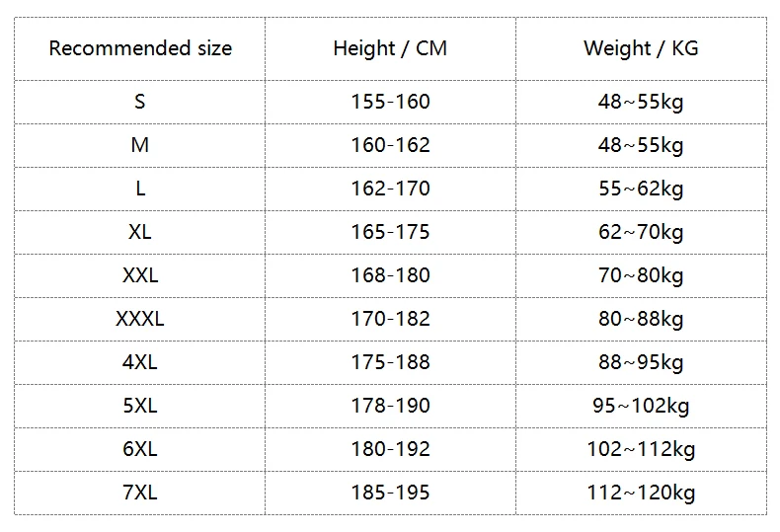780x532 pixels.
Task: Select the S size cell
Action: pos(140,102)
